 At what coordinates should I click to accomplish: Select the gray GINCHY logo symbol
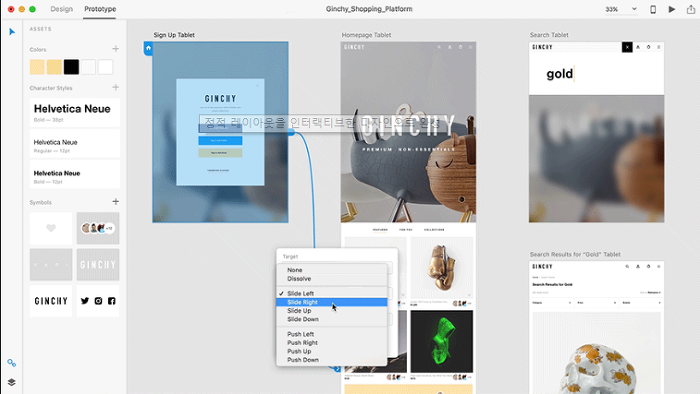click(98, 265)
